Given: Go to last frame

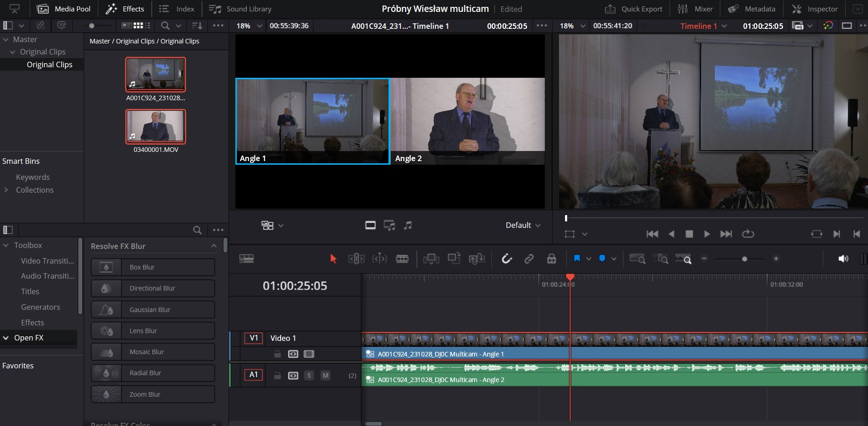Looking at the screenshot, I should tap(726, 234).
